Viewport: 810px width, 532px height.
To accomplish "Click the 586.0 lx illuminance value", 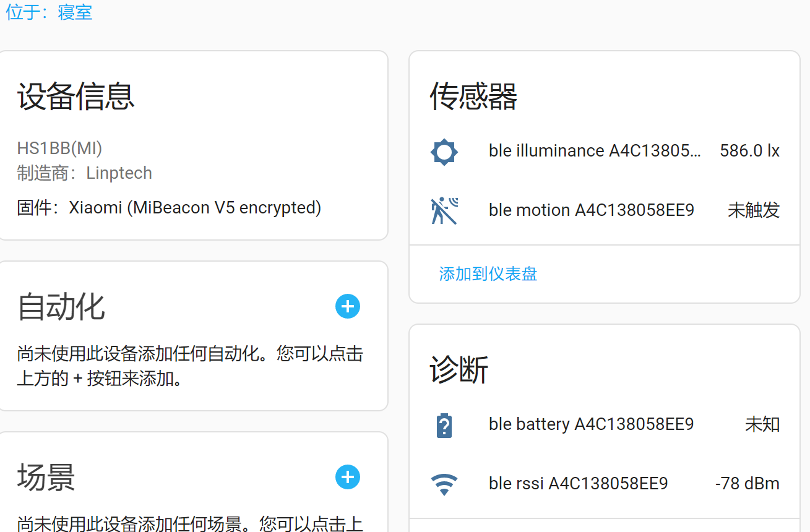I will coord(749,150).
